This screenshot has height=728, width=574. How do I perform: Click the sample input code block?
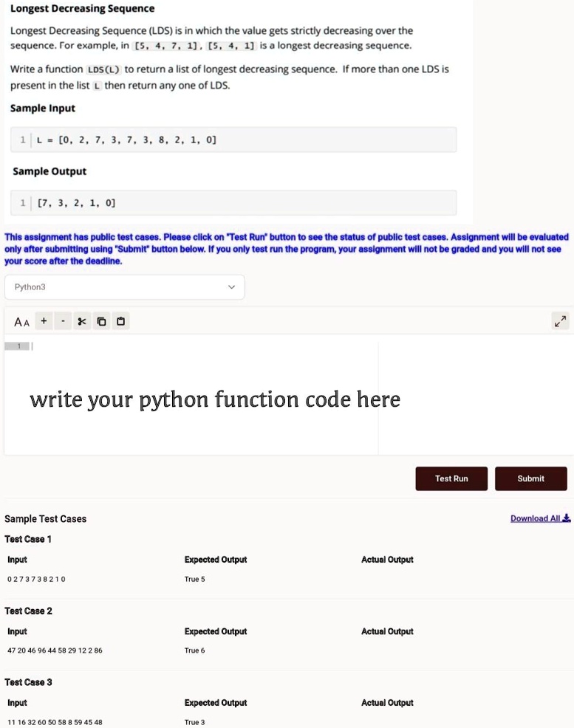pyautogui.click(x=233, y=140)
